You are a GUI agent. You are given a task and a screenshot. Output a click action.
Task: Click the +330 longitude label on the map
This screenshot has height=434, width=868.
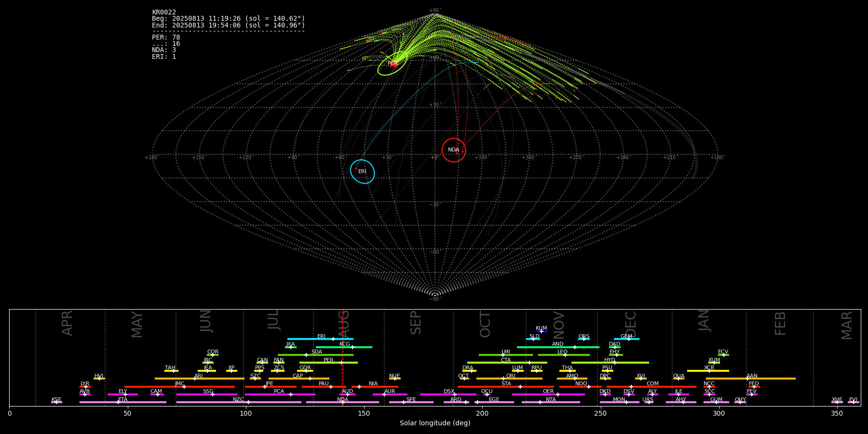click(481, 157)
